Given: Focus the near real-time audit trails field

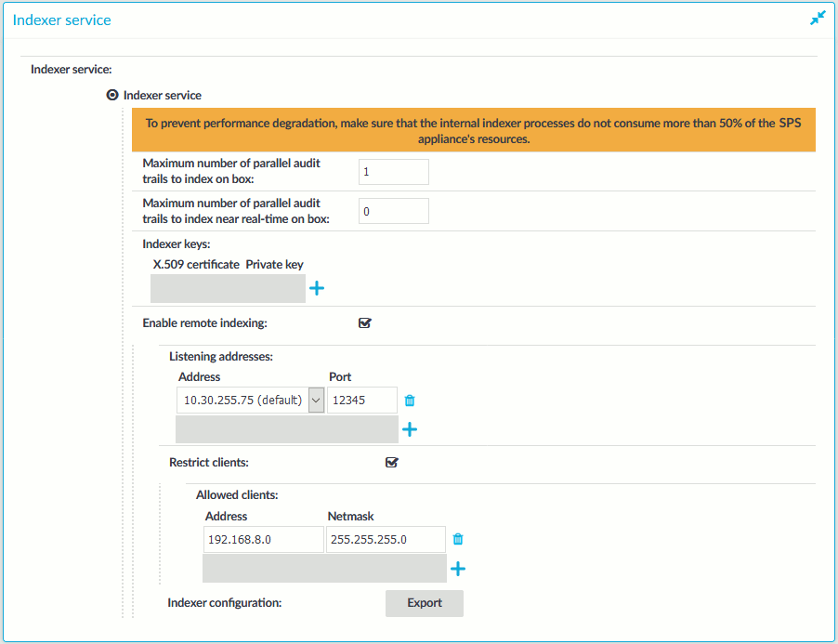Looking at the screenshot, I should coord(394,211).
